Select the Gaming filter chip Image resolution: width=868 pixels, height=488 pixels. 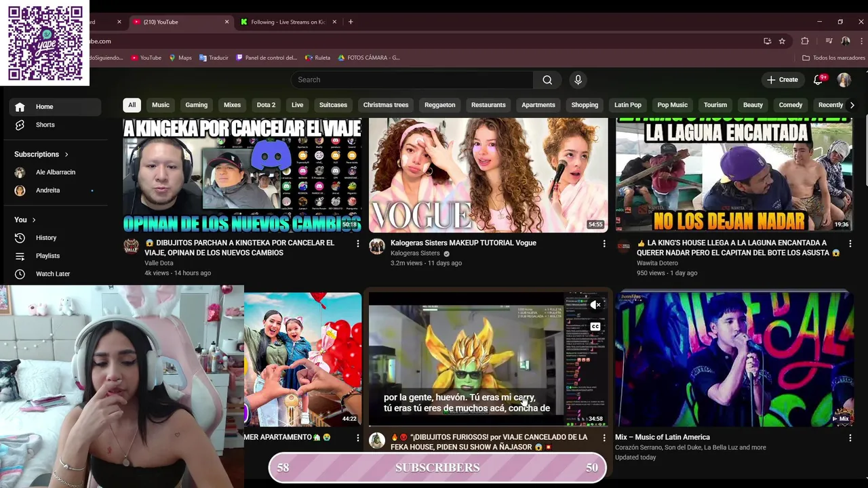click(197, 105)
